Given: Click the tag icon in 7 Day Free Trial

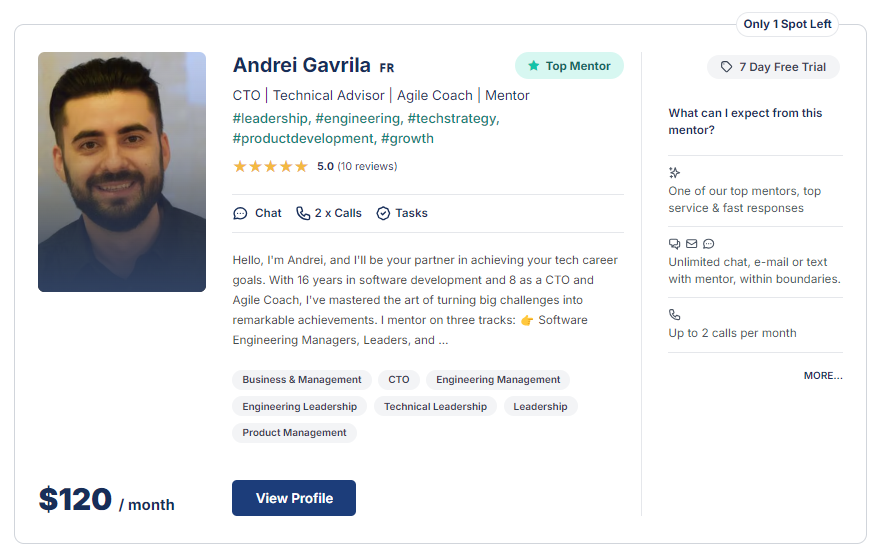Looking at the screenshot, I should [727, 67].
